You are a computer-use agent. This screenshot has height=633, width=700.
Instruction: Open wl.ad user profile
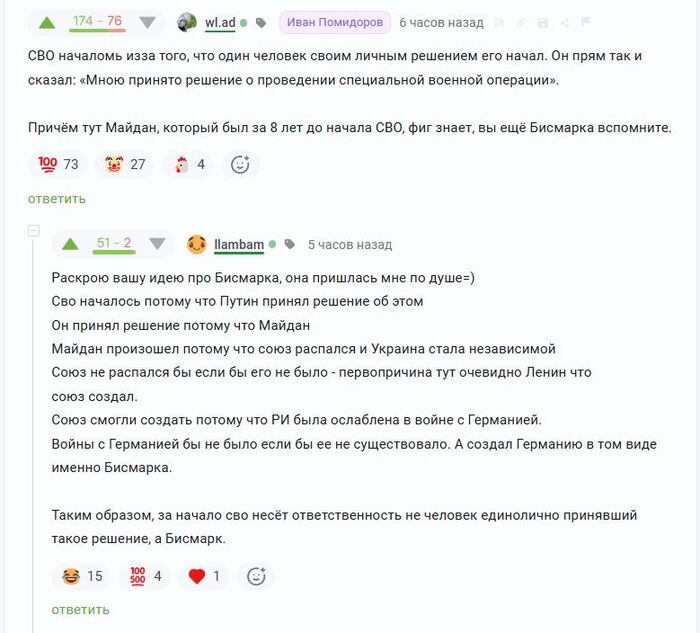coord(220,23)
